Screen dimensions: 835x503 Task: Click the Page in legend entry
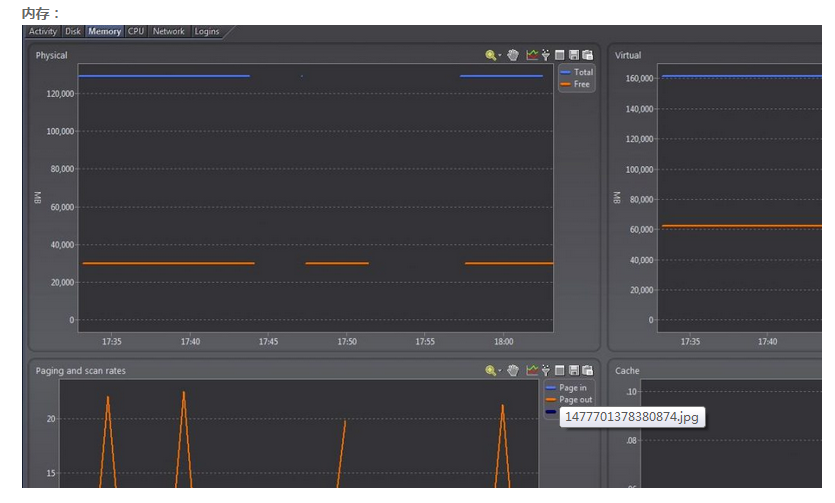click(x=566, y=387)
